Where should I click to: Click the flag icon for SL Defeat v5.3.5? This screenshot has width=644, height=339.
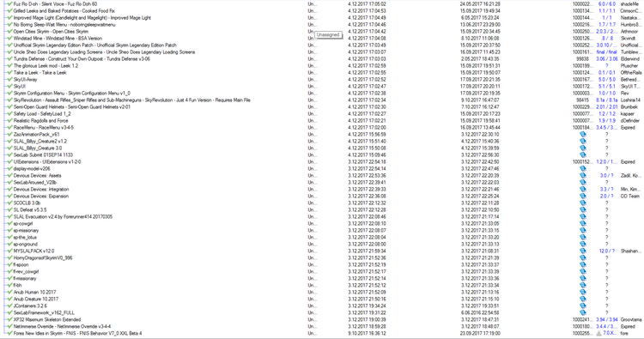coord(583,209)
